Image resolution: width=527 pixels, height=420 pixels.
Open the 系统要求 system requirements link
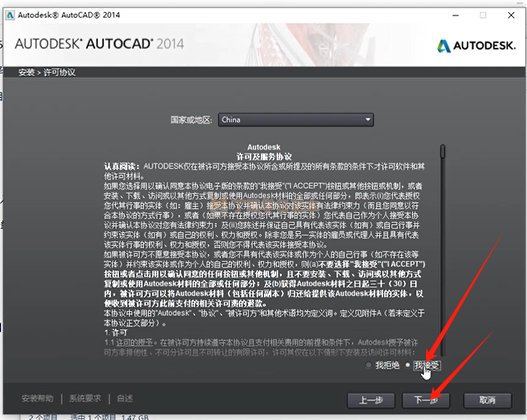pyautogui.click(x=85, y=398)
